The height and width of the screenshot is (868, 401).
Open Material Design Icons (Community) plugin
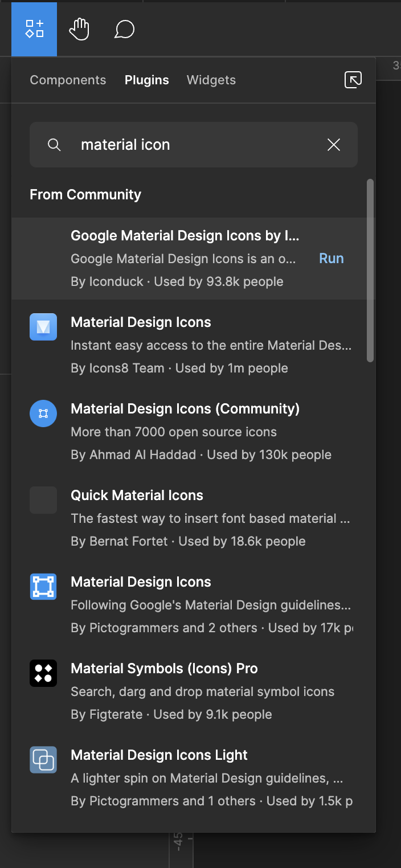click(x=194, y=432)
